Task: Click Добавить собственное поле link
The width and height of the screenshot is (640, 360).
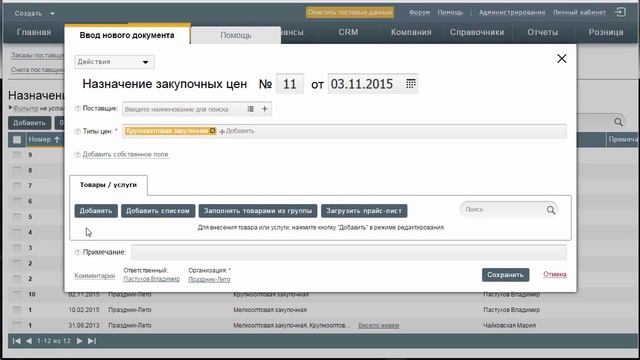Action: tap(125, 154)
